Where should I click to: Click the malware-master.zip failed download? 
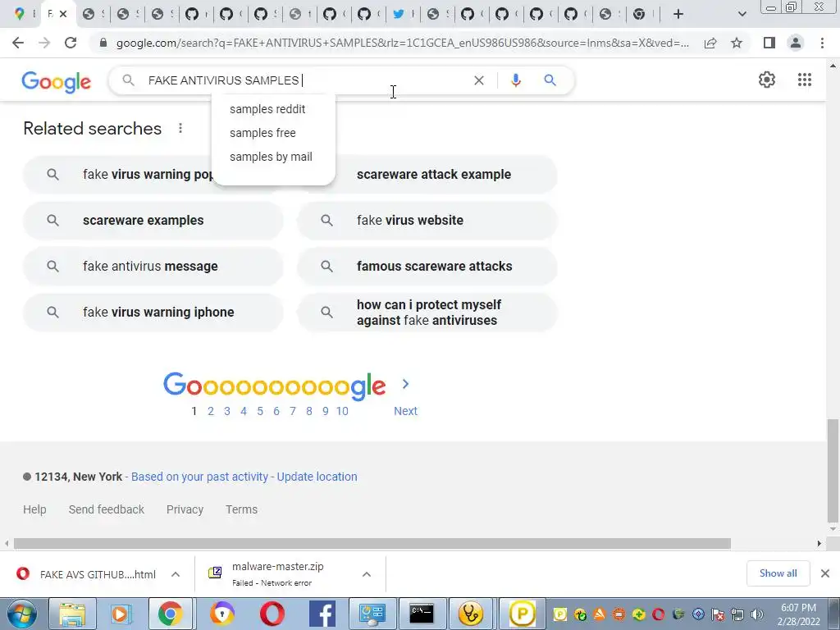pos(279,573)
